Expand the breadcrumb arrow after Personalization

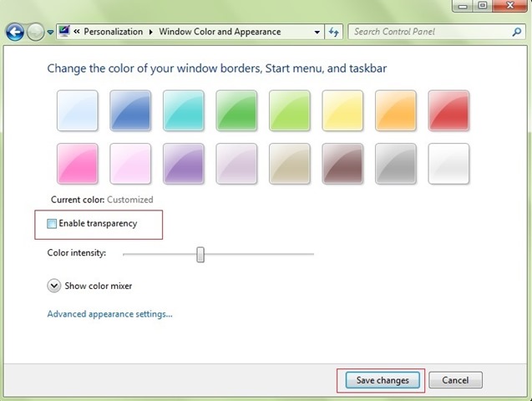pyautogui.click(x=151, y=32)
